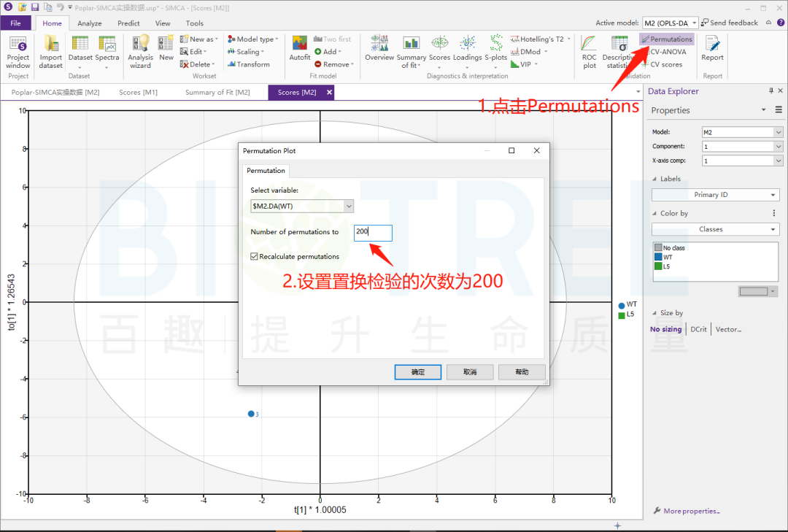Create a Report
The height and width of the screenshot is (532, 788).
[x=711, y=51]
